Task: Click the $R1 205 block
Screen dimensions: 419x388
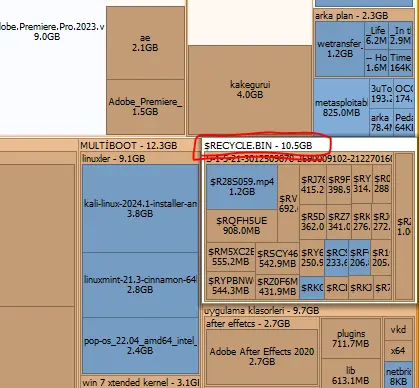Action: [381, 258]
